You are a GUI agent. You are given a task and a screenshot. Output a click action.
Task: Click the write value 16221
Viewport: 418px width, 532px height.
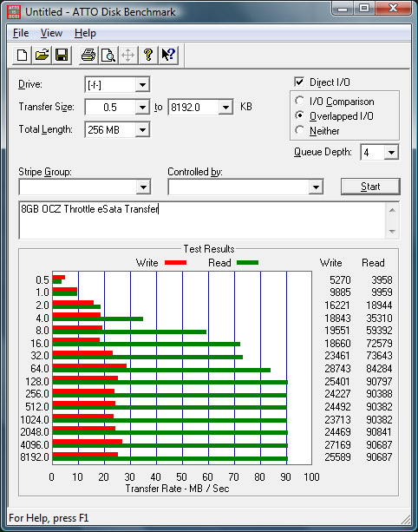pos(337,305)
